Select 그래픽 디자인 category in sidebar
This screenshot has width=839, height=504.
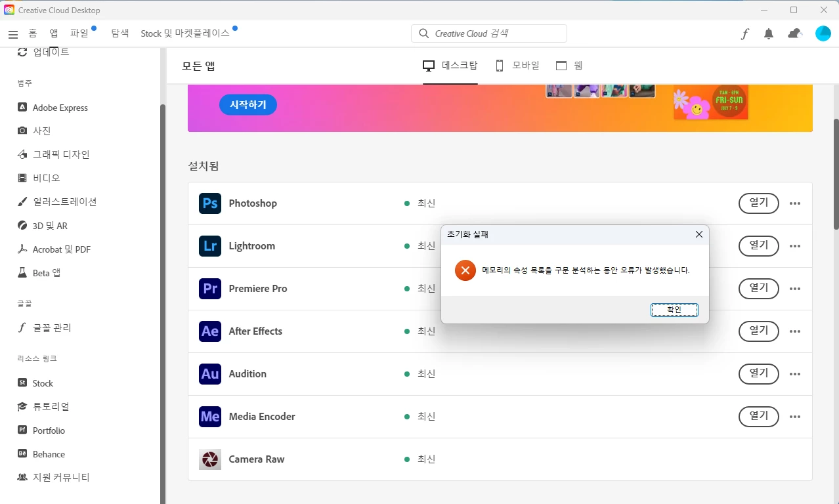point(53,155)
